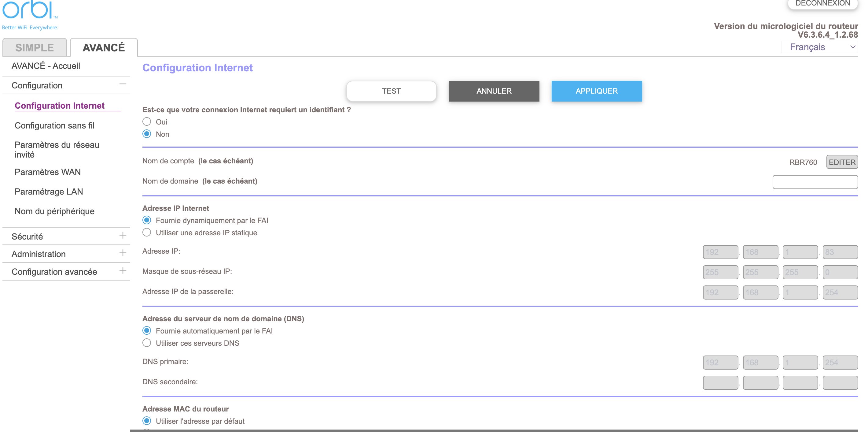The height and width of the screenshot is (432, 868).
Task: Click the DÉCONNEXION button
Action: [x=822, y=4]
